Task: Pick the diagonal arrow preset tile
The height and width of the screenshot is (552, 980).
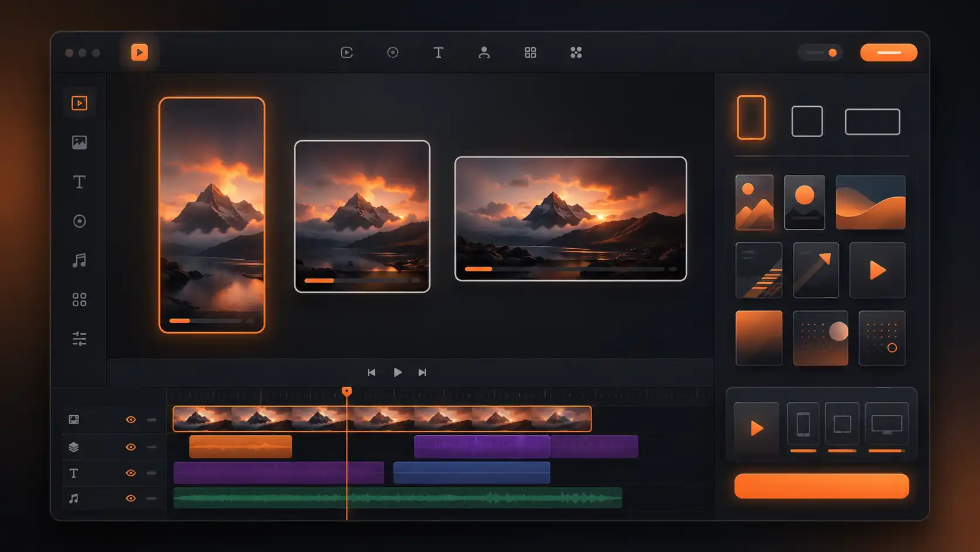Action: [x=816, y=270]
